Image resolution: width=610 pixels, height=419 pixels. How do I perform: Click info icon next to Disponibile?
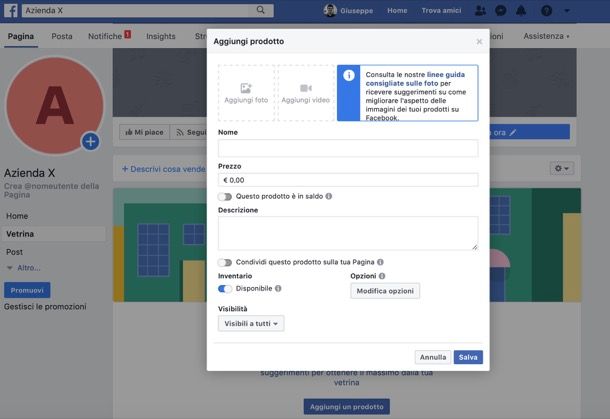coord(278,288)
